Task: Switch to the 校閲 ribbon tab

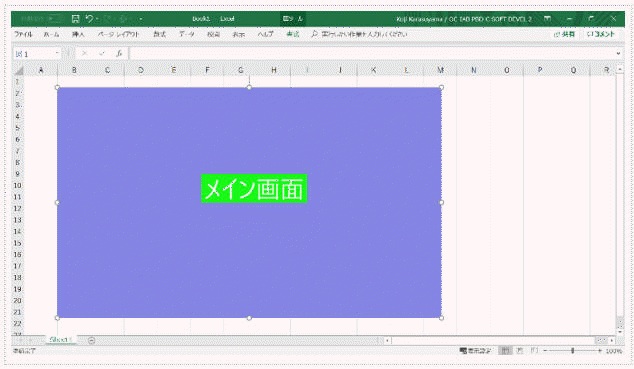Action: click(x=213, y=34)
